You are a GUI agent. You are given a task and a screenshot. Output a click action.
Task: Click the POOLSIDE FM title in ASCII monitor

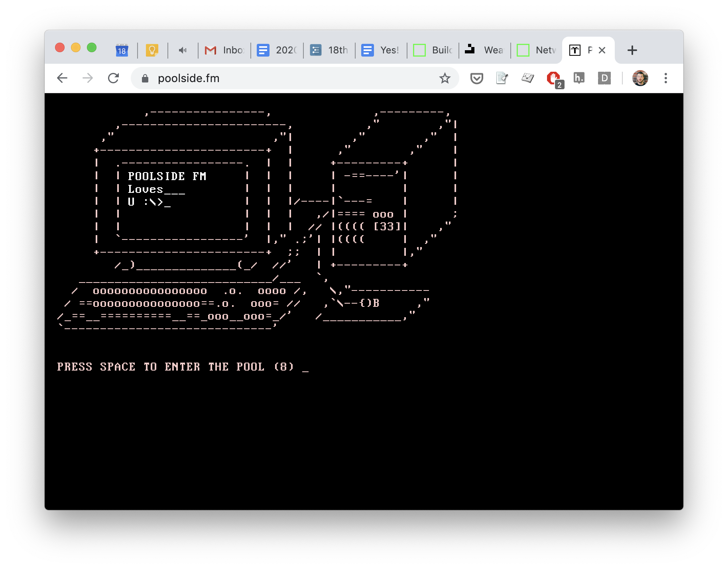pyautogui.click(x=167, y=176)
